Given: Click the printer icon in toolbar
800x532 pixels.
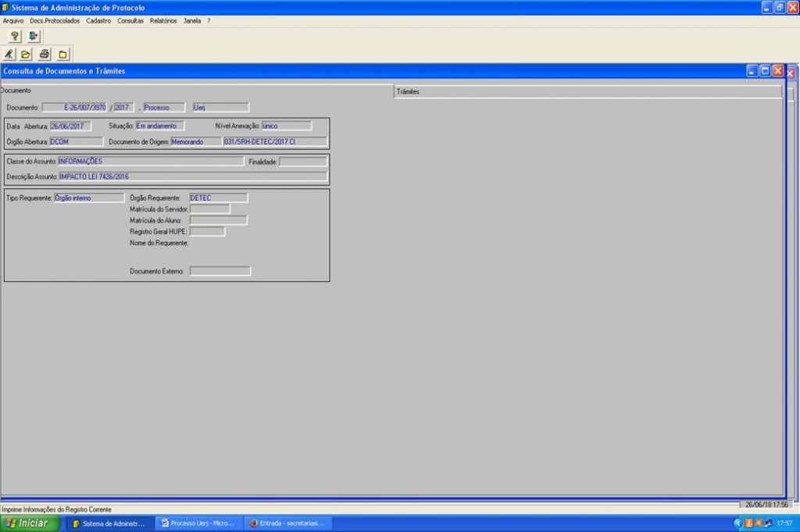Looking at the screenshot, I should click(45, 54).
